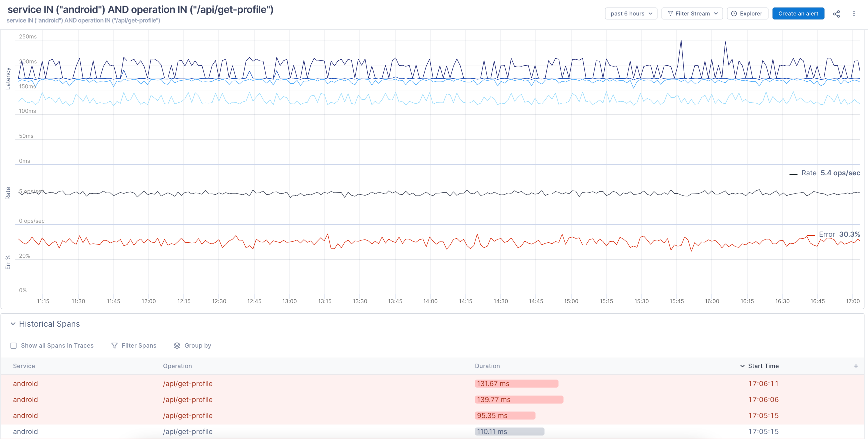Enable Show all Spans in Traces checkbox
Screen dimensions: 868x439
(x=13, y=345)
